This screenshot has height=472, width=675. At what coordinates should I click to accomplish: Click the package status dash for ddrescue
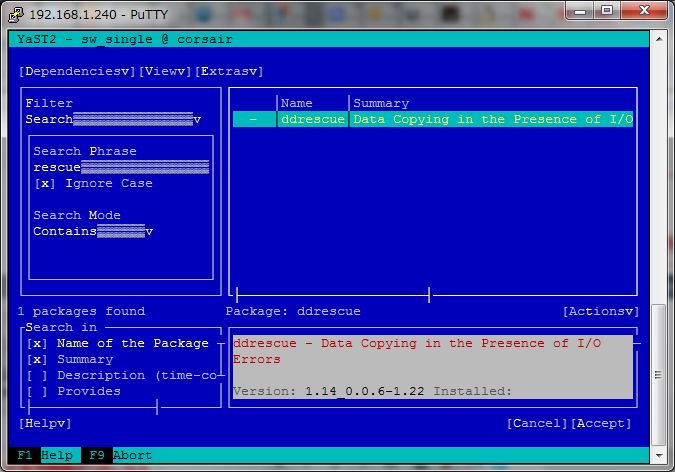click(253, 119)
